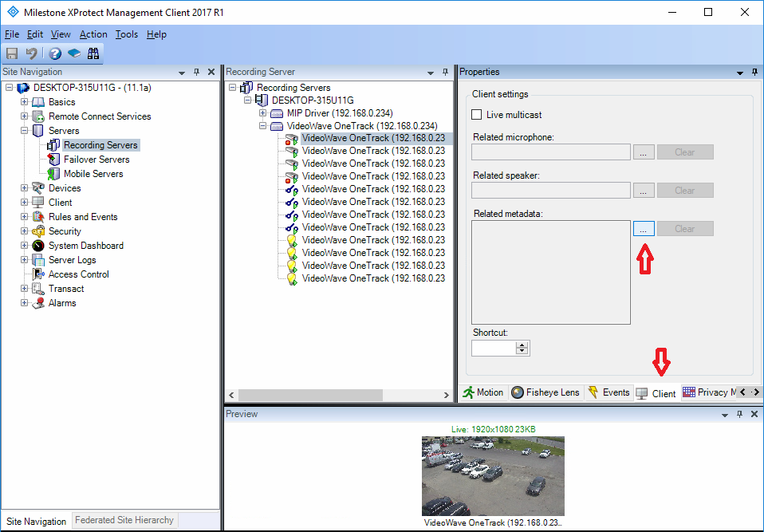Screen dimensions: 764x532
Task: Select the Client node in Site Navigation
Action: point(61,203)
